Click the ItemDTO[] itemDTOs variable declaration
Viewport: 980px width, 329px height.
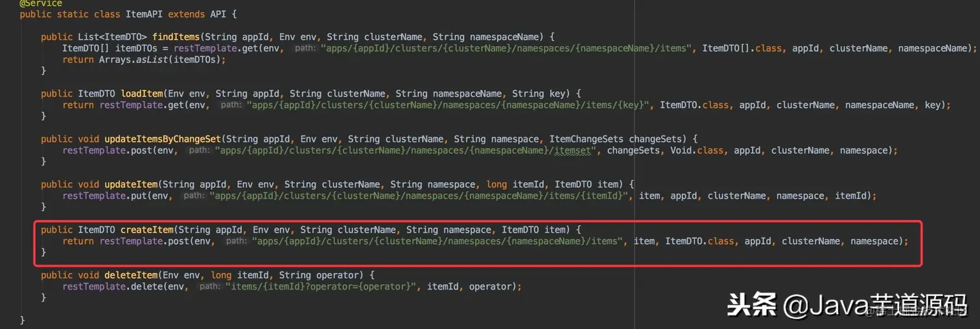(110, 49)
